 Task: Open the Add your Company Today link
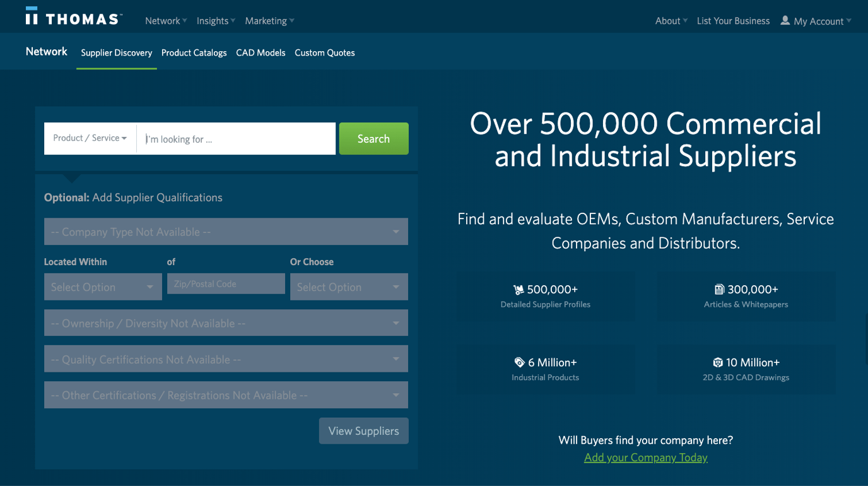point(645,458)
